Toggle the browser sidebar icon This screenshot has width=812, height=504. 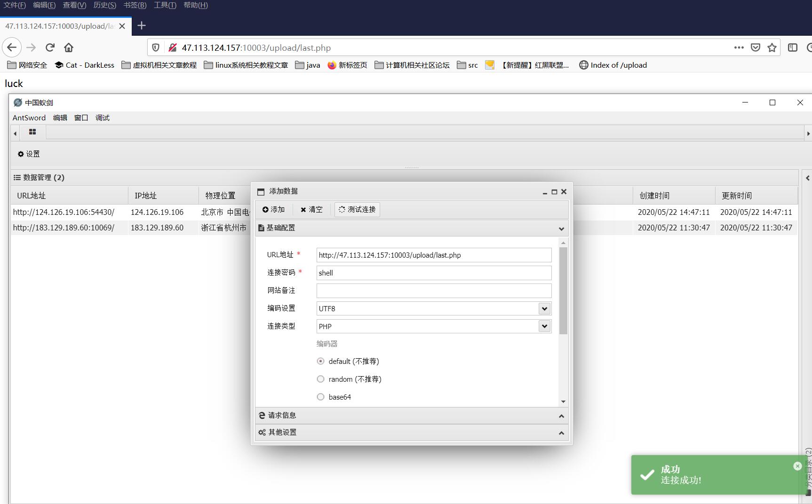[x=793, y=47]
